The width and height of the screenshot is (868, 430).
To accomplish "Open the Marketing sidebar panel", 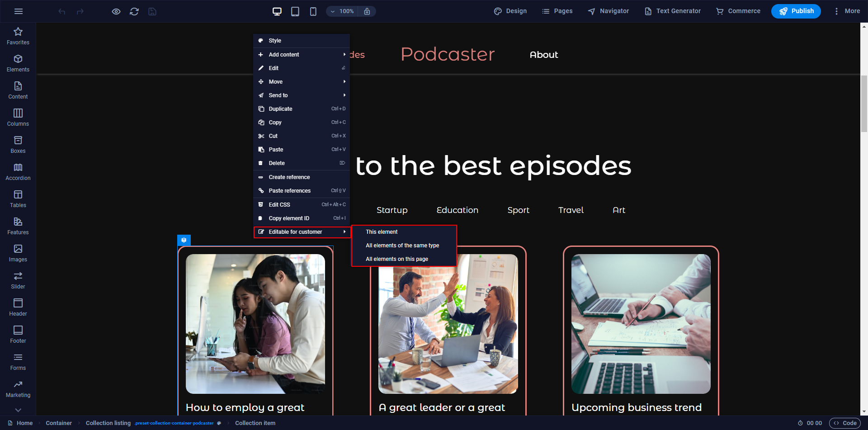I will click(18, 389).
